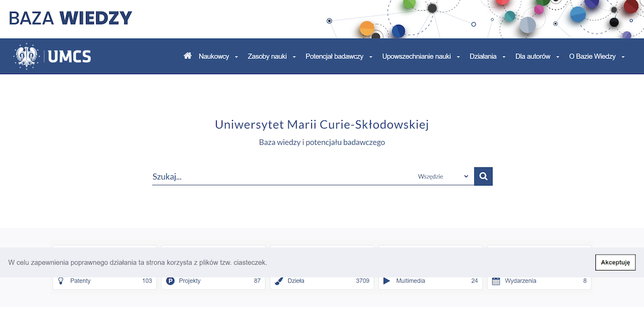The image size is (644, 335).
Task: Open the Działania menu
Action: pos(483,56)
